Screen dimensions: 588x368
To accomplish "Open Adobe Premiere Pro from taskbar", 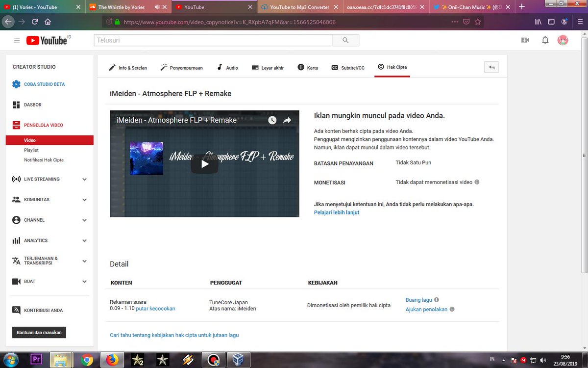I will (36, 360).
